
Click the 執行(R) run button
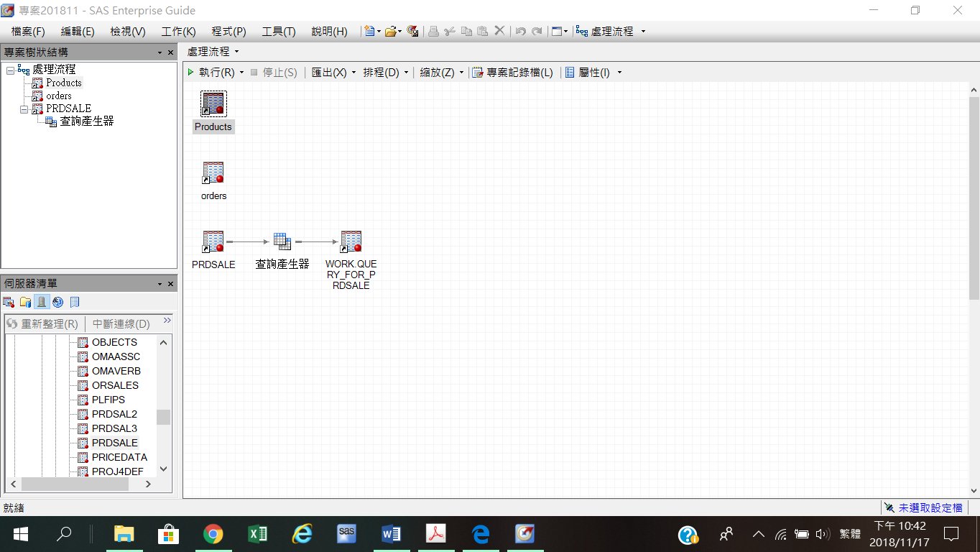coord(211,72)
